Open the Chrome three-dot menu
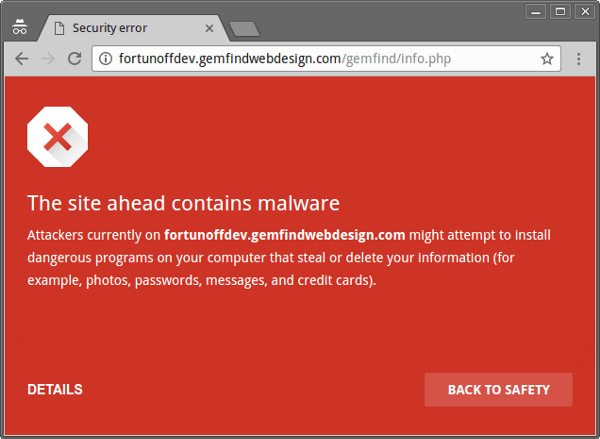Viewport: 600px width, 439px height. [x=579, y=59]
